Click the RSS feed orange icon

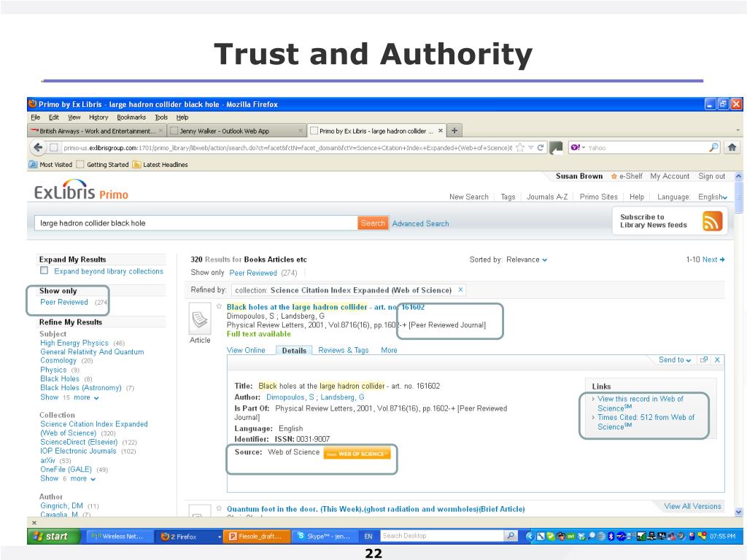point(712,222)
